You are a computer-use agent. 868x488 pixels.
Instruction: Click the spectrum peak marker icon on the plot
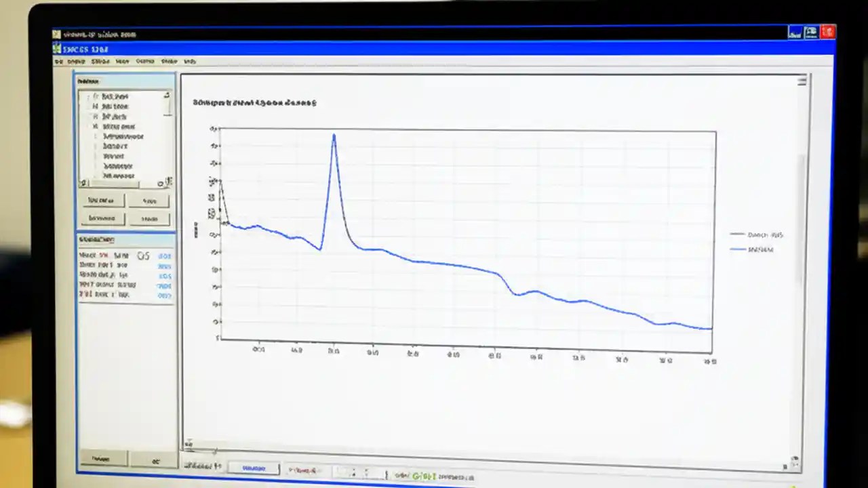334,135
